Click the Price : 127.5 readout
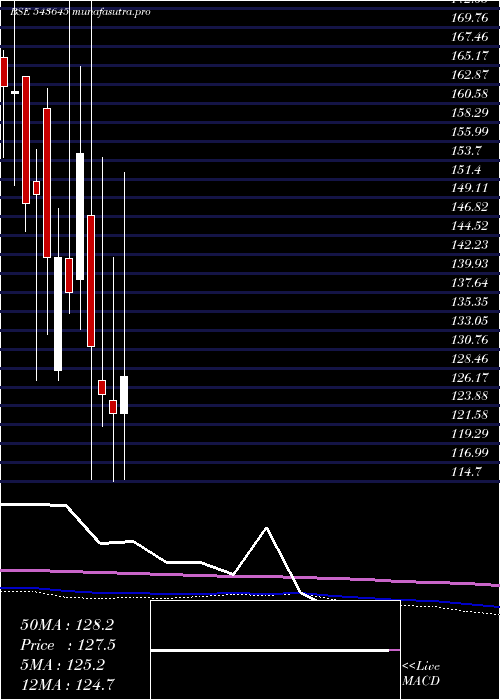This screenshot has width=500, height=700. tap(68, 645)
